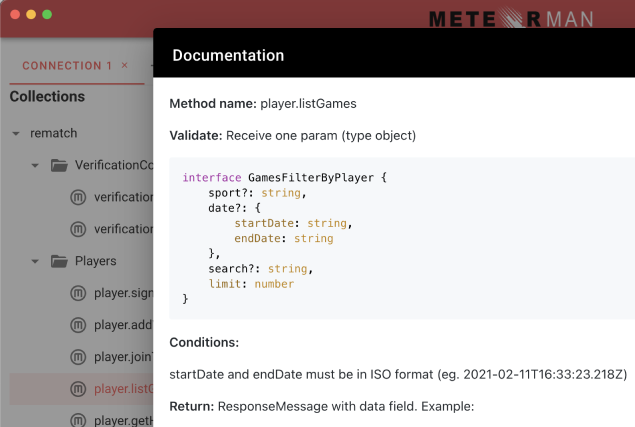The image size is (635, 427).
Task: Click the Players folder icon
Action: tap(58, 261)
